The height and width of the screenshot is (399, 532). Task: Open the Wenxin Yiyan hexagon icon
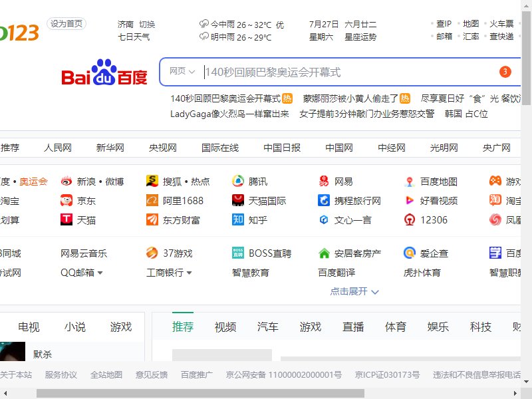[324, 220]
